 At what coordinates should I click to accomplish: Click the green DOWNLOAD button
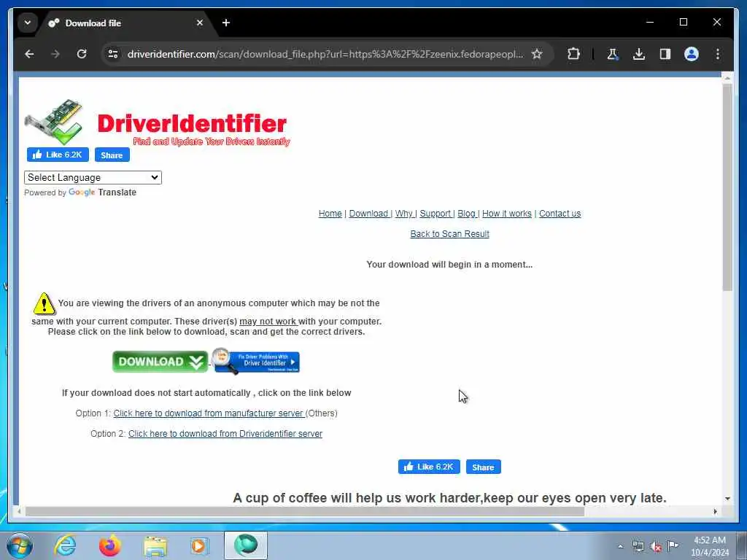160,362
